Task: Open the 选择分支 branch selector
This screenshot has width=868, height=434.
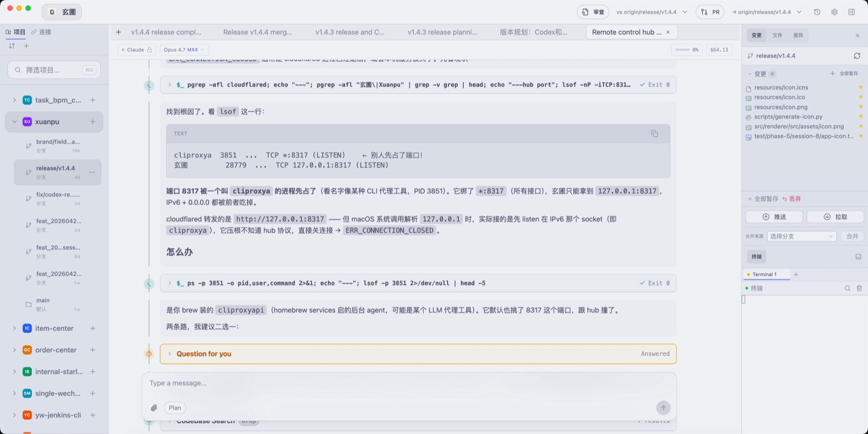Action: 801,236
